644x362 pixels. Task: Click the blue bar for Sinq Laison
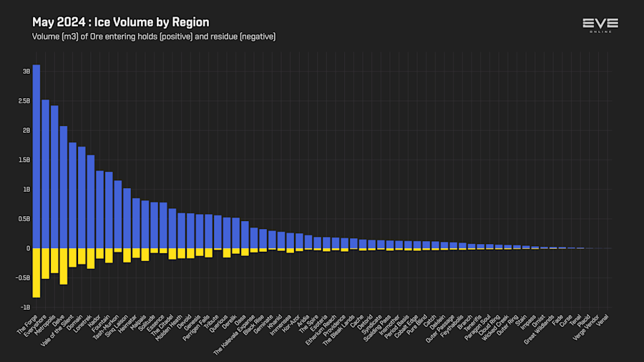127,218
